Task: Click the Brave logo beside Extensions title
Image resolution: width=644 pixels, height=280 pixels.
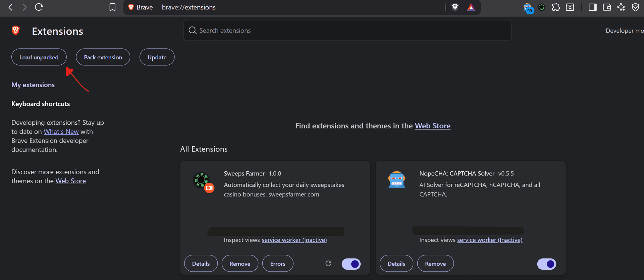Action: (x=16, y=31)
